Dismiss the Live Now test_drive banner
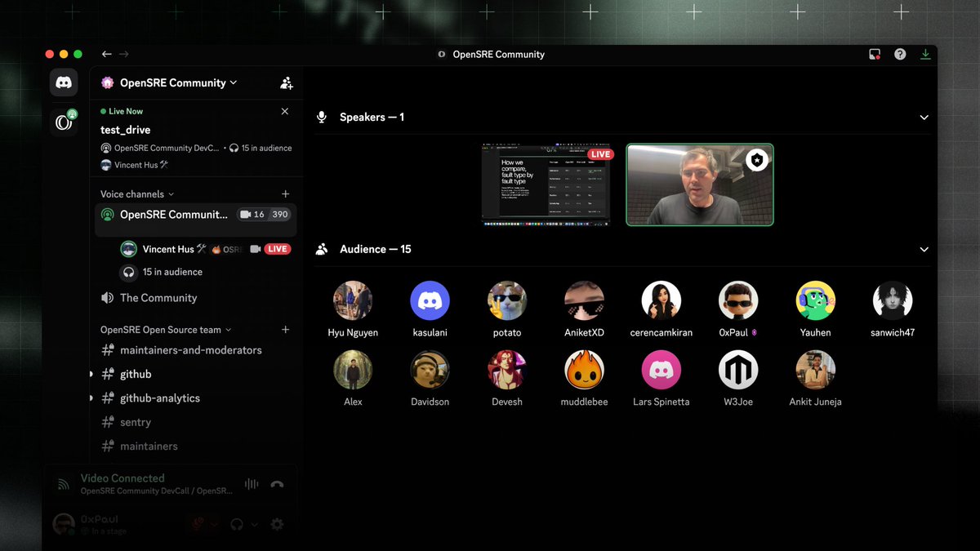Screen dimensions: 980x551 tap(284, 111)
